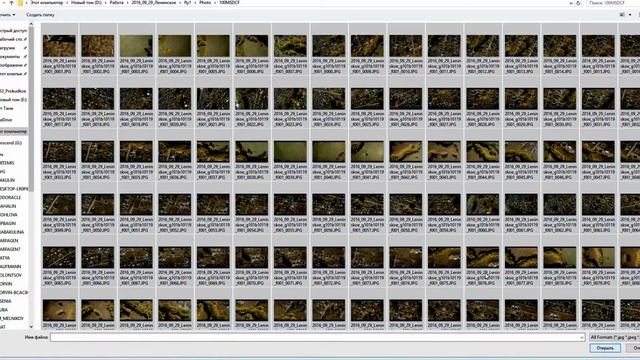Select thumbnail of file 0052.JPG
The height and width of the screenshot is (360, 640).
point(175,204)
